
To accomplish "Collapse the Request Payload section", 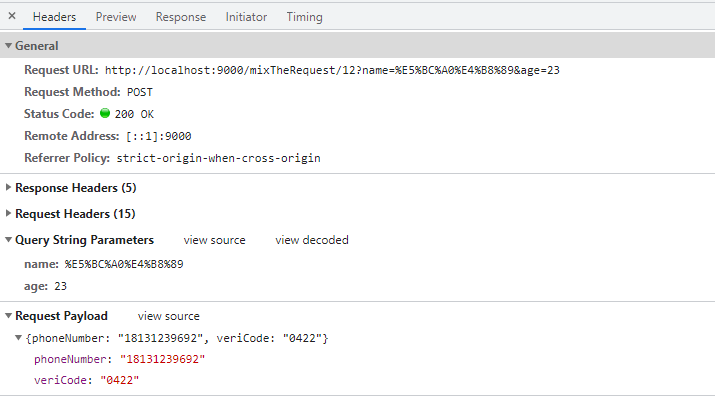I will tap(8, 316).
